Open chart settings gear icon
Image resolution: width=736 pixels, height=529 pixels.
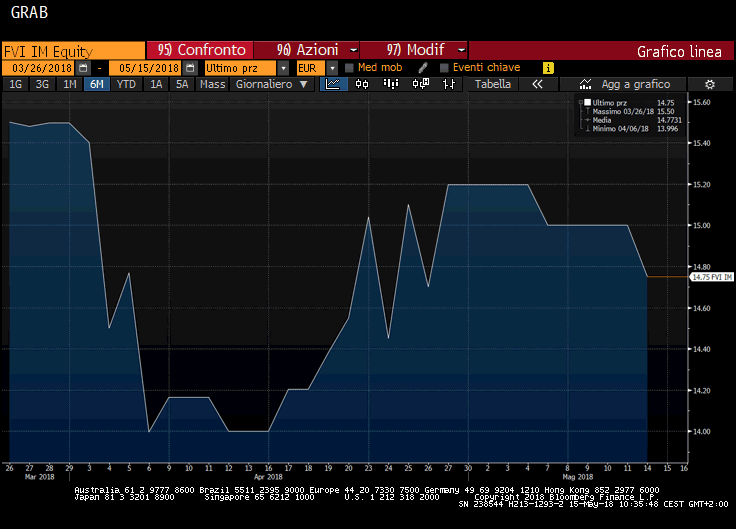point(709,85)
